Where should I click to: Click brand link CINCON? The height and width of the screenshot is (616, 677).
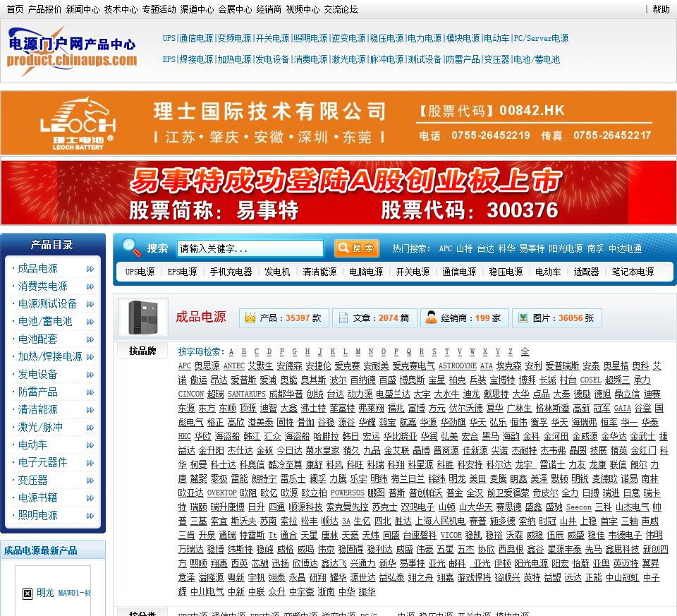click(x=191, y=394)
